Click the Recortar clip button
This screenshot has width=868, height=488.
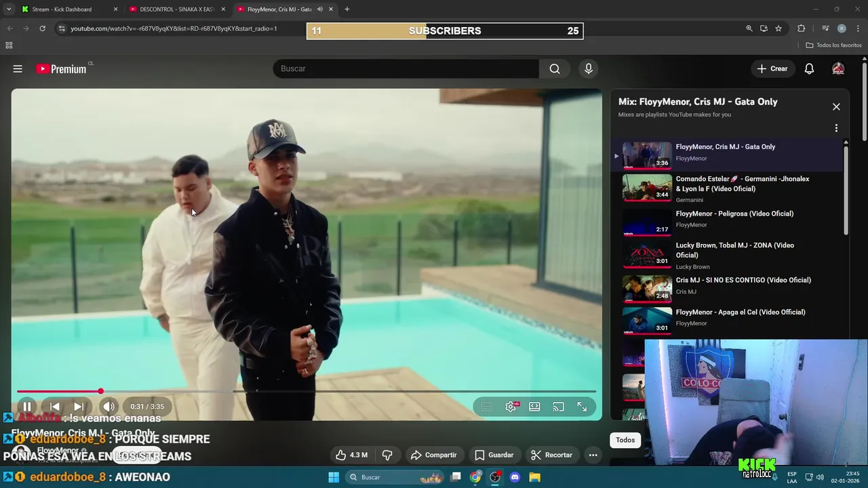(x=552, y=455)
